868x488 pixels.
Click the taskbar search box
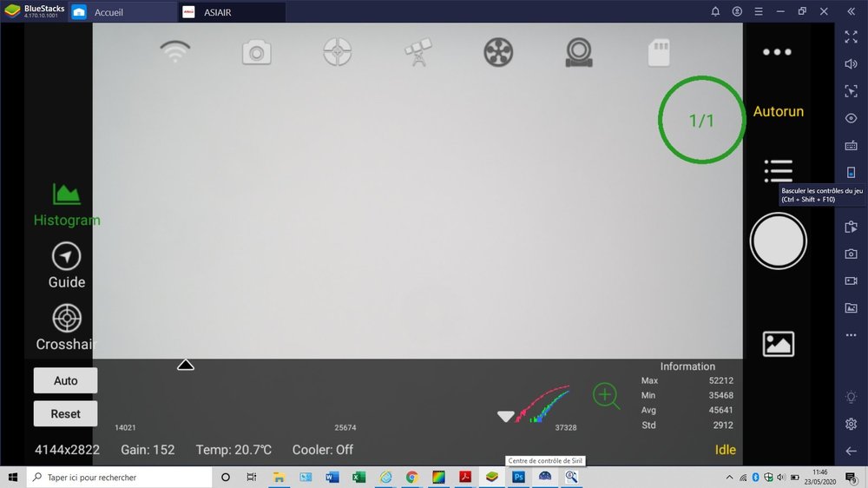pyautogui.click(x=119, y=477)
